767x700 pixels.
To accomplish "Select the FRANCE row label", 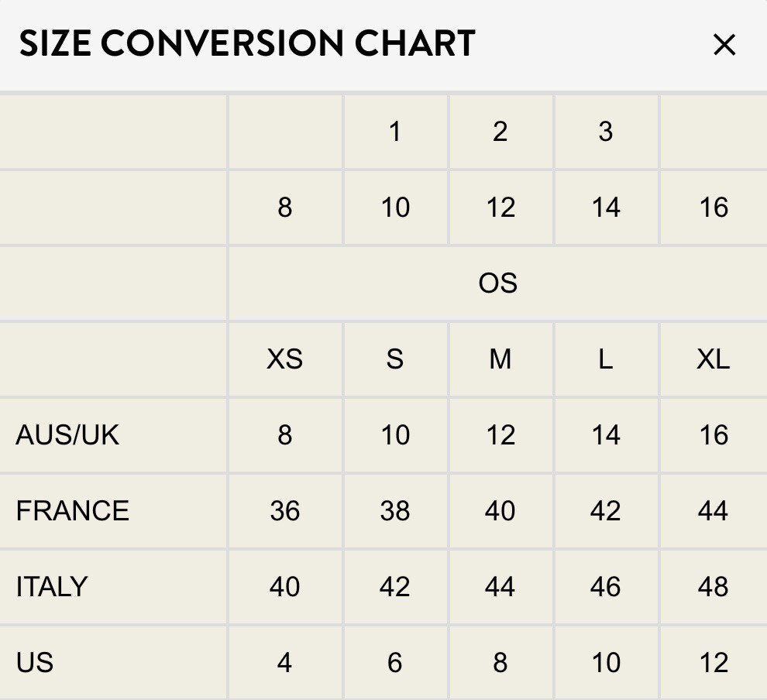I will 72,511.
